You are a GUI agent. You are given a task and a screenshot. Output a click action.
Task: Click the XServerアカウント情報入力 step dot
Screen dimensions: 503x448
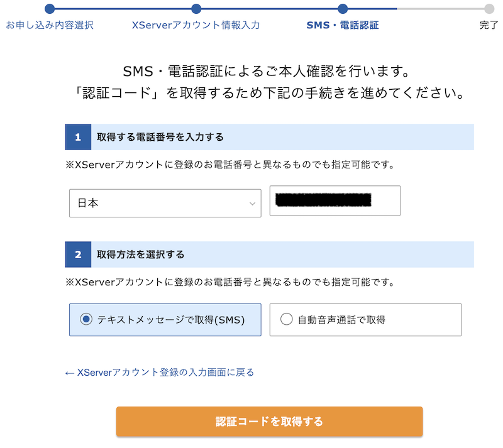196,9
